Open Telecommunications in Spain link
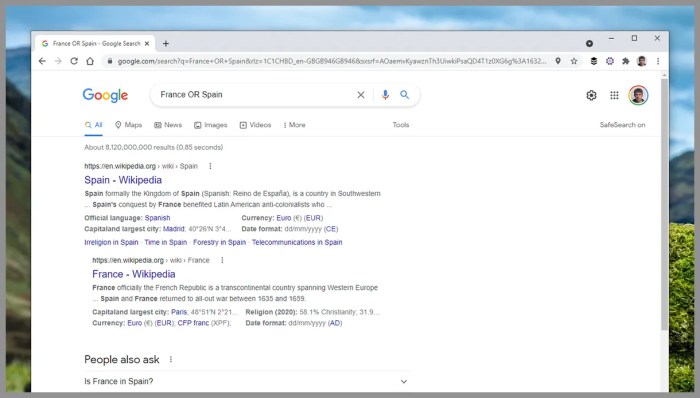The width and height of the screenshot is (700, 398). click(297, 242)
